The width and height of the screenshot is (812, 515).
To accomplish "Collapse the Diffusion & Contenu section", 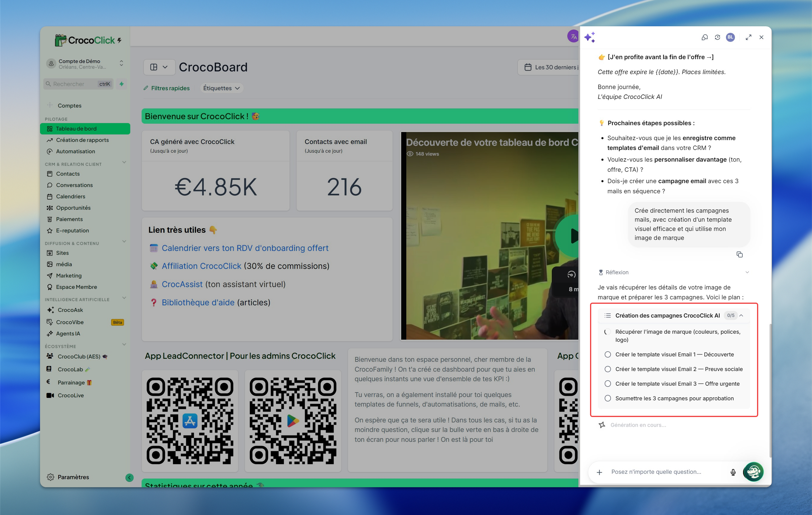I will point(124,241).
